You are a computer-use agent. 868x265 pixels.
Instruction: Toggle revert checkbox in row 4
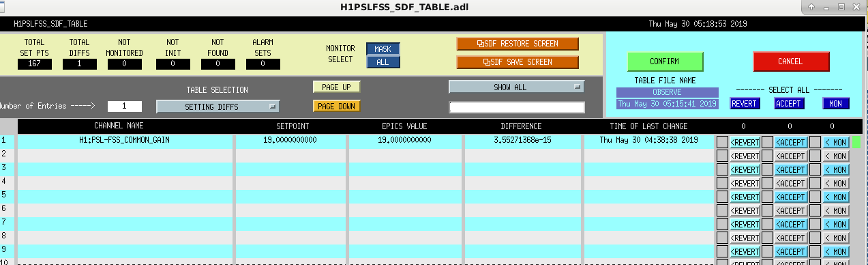722,183
